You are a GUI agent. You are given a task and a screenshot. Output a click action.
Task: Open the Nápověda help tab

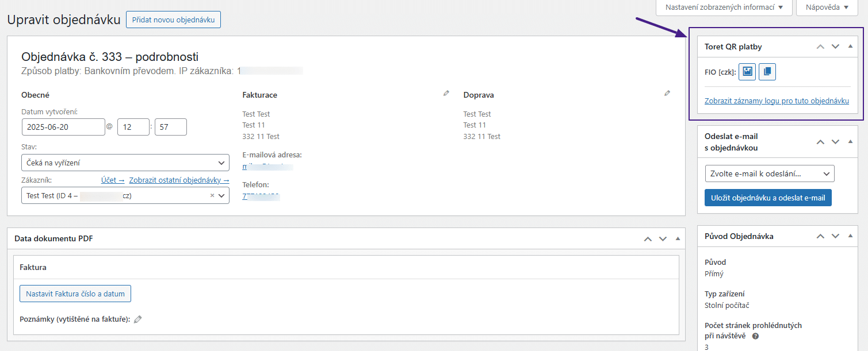827,7
